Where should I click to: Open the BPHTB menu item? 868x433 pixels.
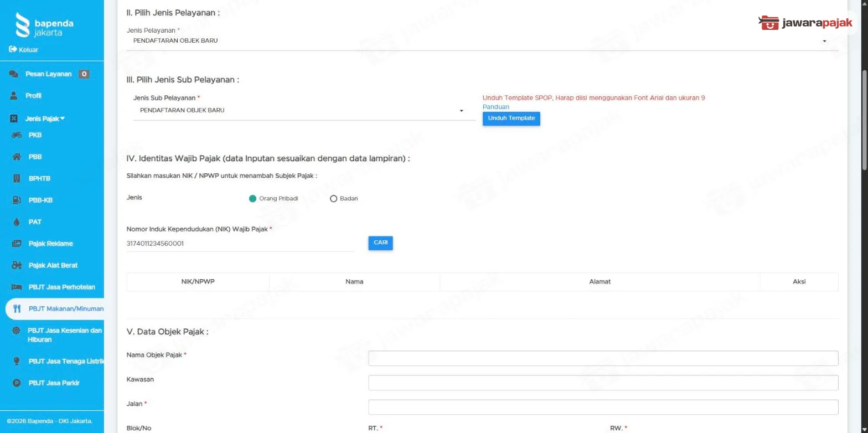click(x=39, y=178)
